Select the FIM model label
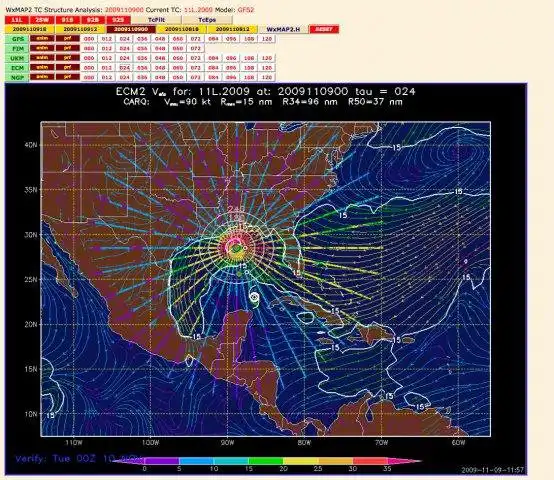 18,48
